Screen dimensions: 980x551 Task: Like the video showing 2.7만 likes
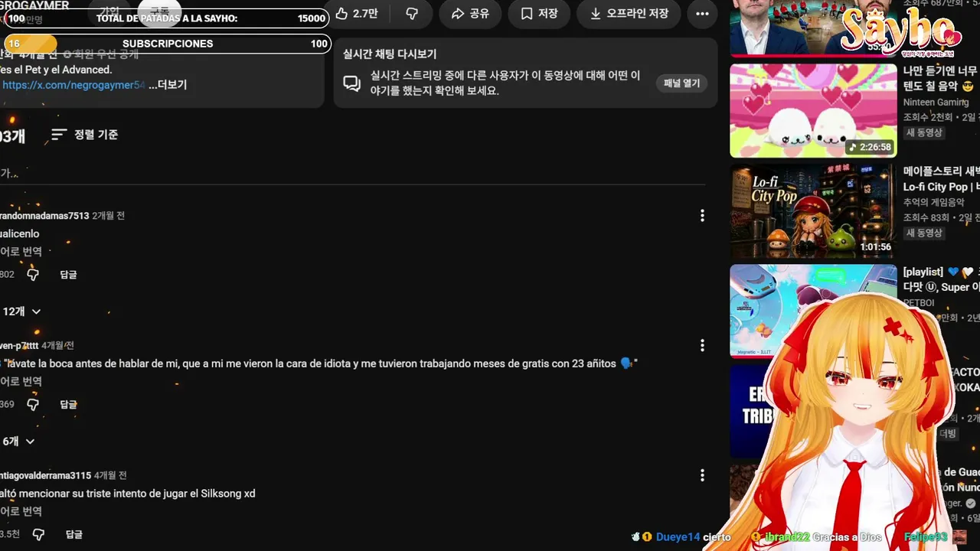click(x=356, y=13)
